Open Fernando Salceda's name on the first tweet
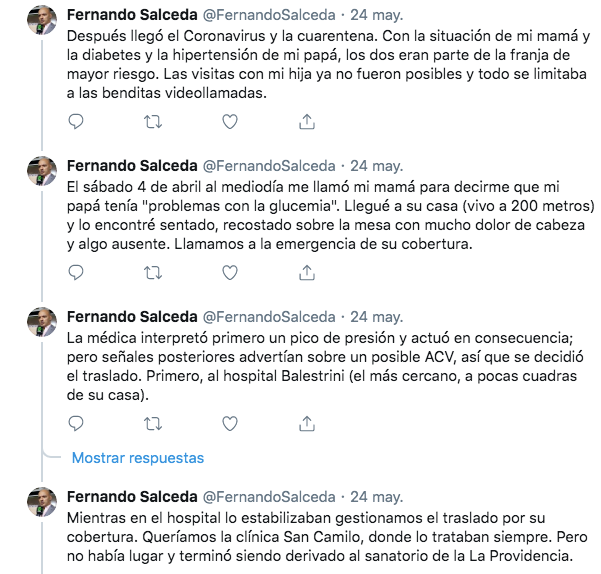Screen dimensions: 601x574 pyautogui.click(x=130, y=16)
